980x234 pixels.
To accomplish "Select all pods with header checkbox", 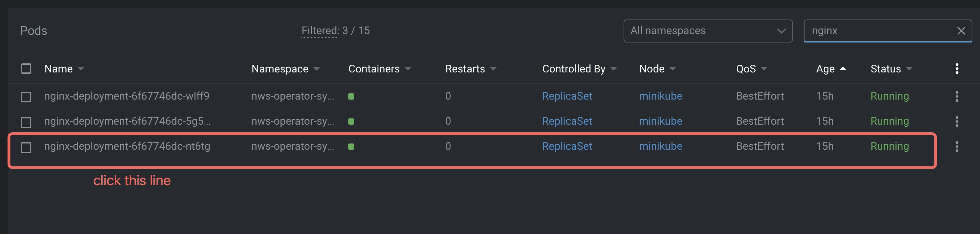I will click(x=26, y=69).
